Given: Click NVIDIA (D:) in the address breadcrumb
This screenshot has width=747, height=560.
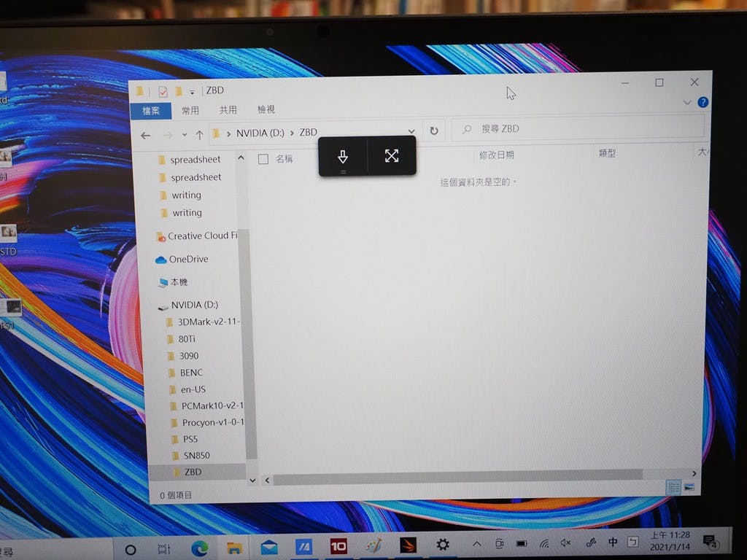Looking at the screenshot, I should point(260,133).
